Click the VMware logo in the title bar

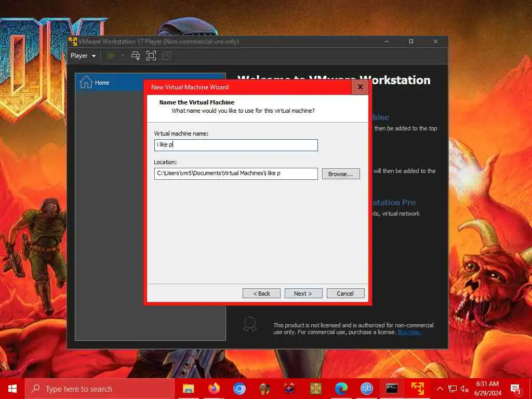coord(73,42)
